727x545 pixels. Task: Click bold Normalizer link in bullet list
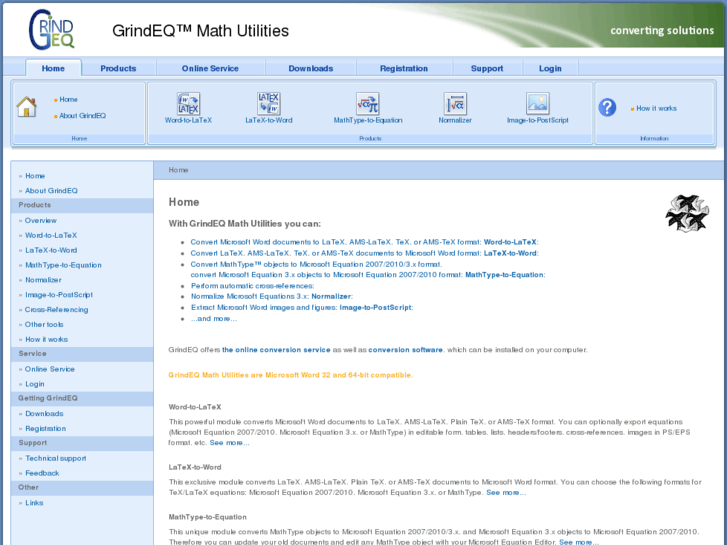(x=331, y=296)
